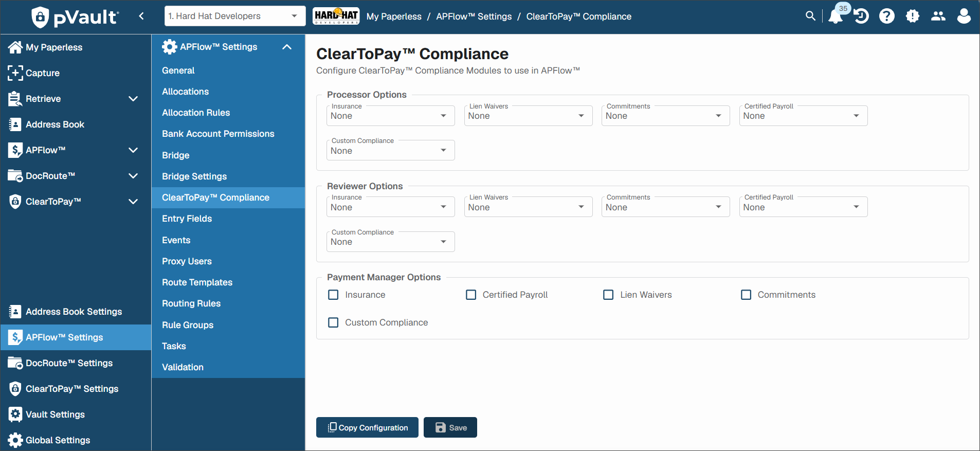The width and height of the screenshot is (980, 451).
Task: Expand the Retrieve menu chevron
Action: (x=133, y=99)
